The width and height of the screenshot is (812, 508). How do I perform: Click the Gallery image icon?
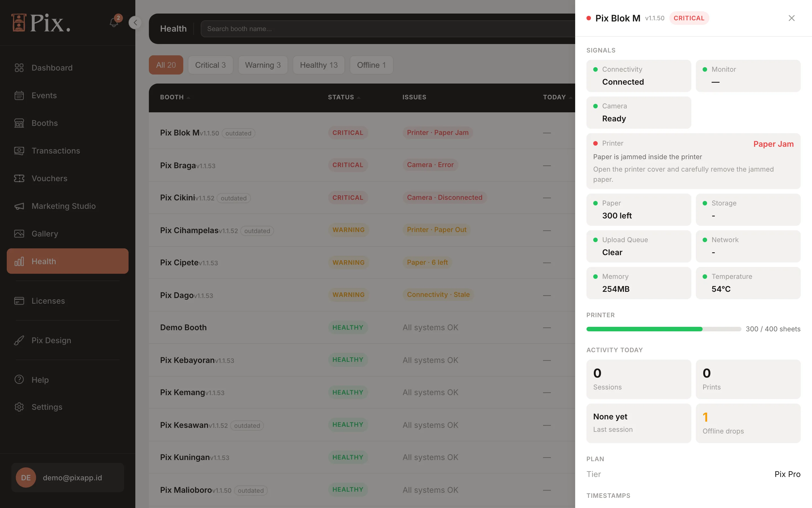click(19, 233)
